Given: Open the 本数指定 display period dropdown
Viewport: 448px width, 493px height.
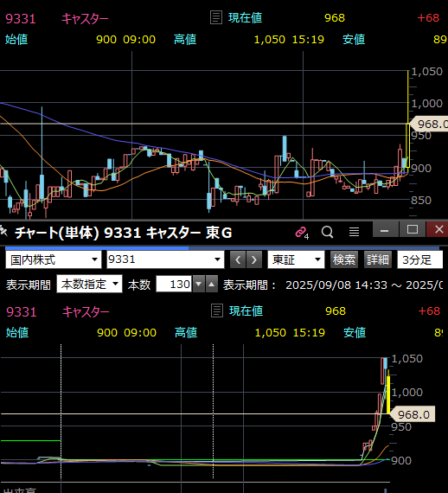Looking at the screenshot, I should point(89,285).
